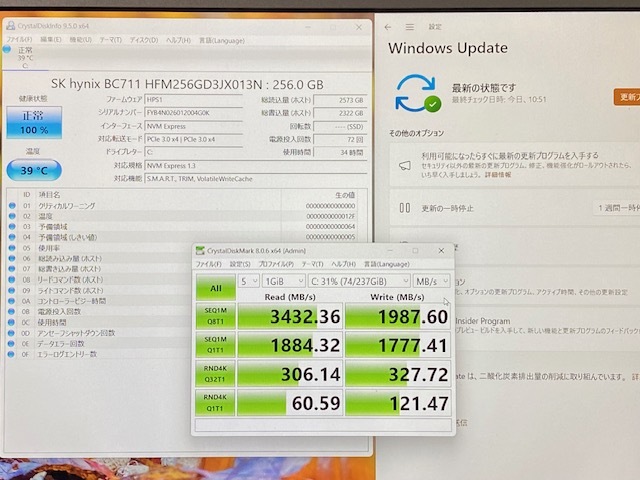Viewport: 640px width, 480px height.
Task: Click the Insider Program settings entry
Action: point(547,325)
